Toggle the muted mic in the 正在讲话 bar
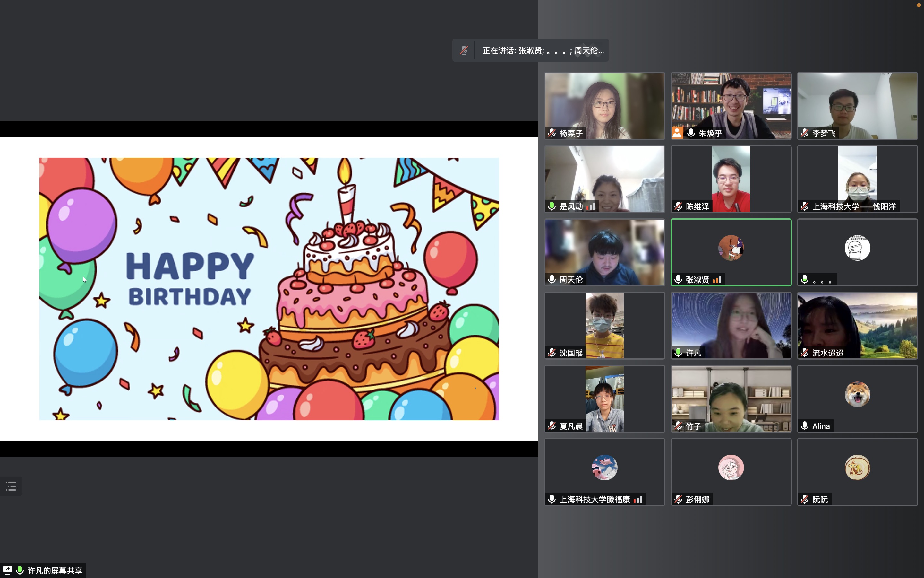This screenshot has width=924, height=578. click(x=464, y=50)
